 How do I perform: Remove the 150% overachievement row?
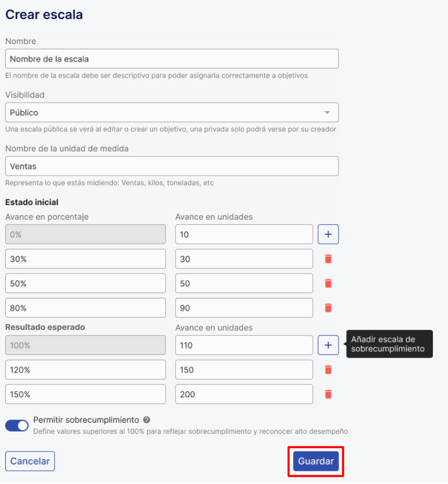click(329, 394)
